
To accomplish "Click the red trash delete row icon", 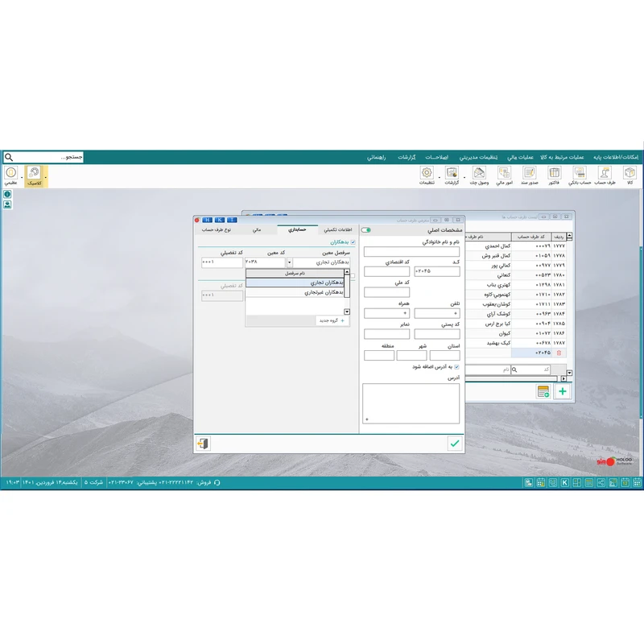I will tap(559, 353).
